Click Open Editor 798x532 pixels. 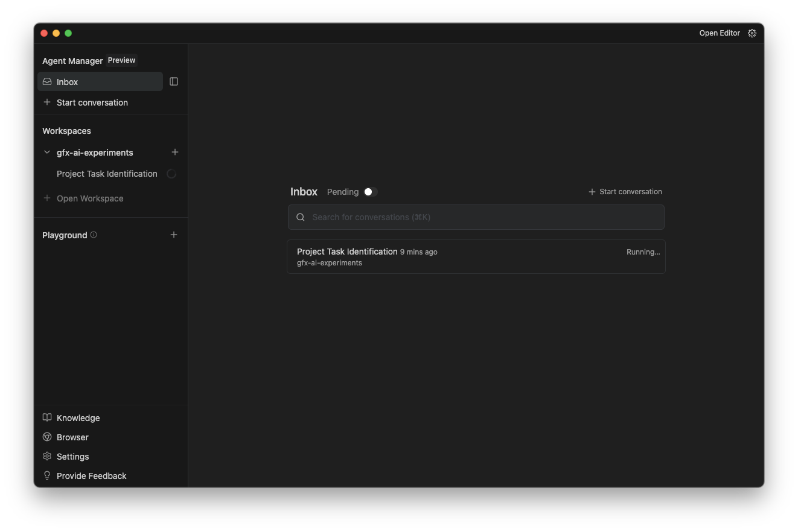(x=720, y=33)
